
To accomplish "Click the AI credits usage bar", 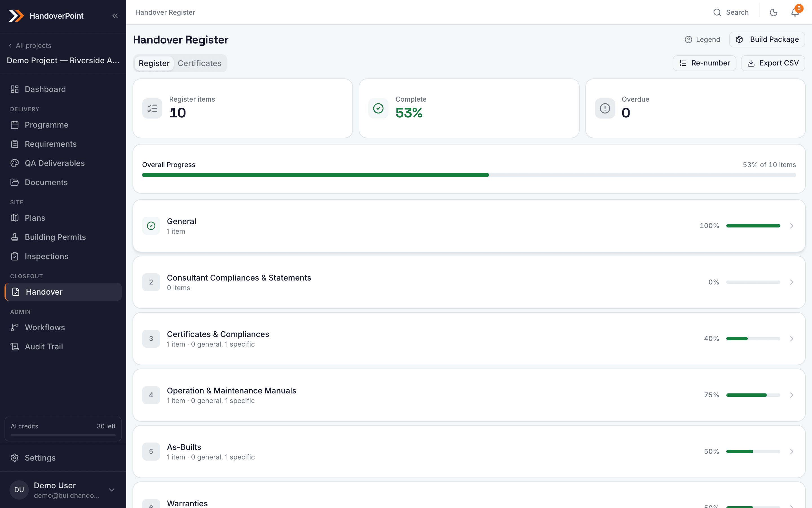I will [63, 435].
